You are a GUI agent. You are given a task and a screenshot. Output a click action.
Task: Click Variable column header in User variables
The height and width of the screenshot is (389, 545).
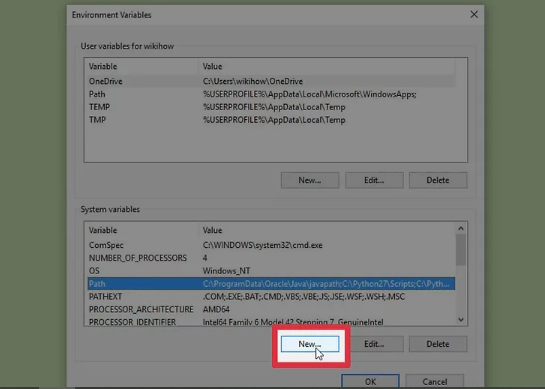[x=142, y=66]
